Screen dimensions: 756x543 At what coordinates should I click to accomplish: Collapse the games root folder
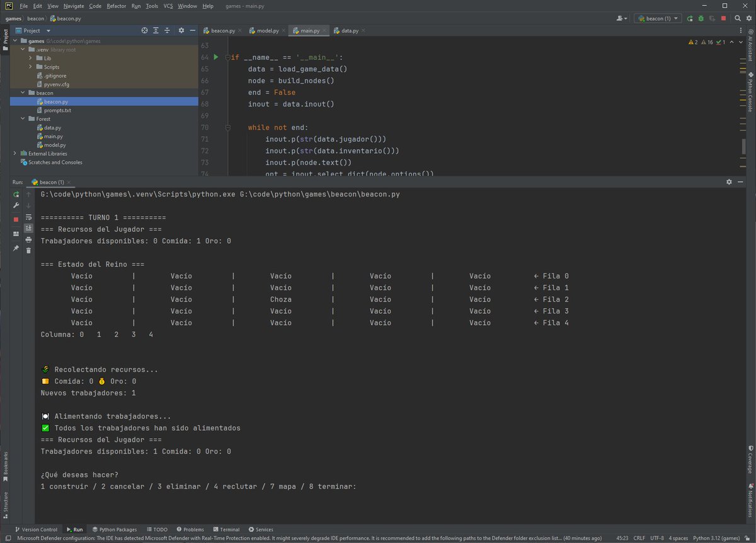tap(15, 41)
